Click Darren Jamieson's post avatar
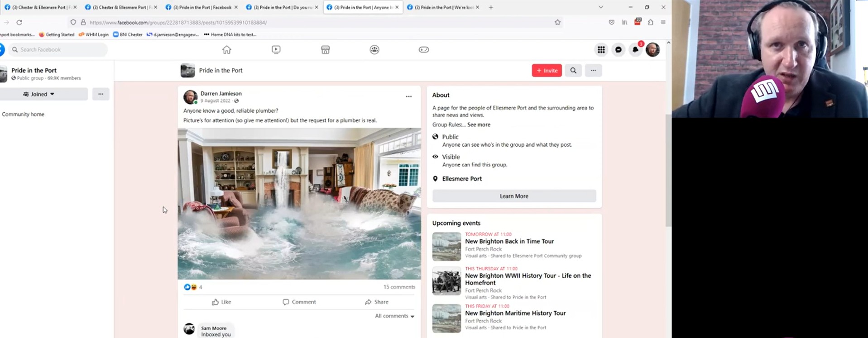The height and width of the screenshot is (338, 868). (x=190, y=97)
